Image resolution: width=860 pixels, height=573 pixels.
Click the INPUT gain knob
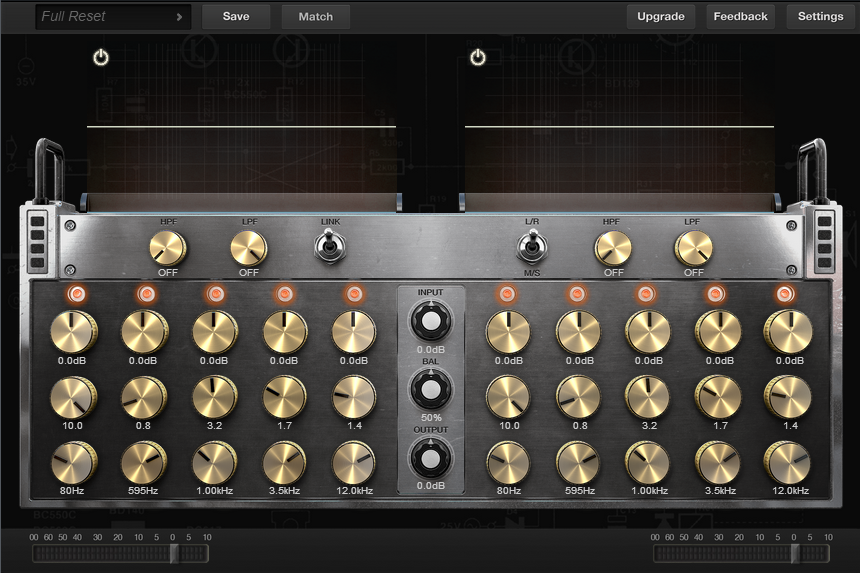coord(431,322)
